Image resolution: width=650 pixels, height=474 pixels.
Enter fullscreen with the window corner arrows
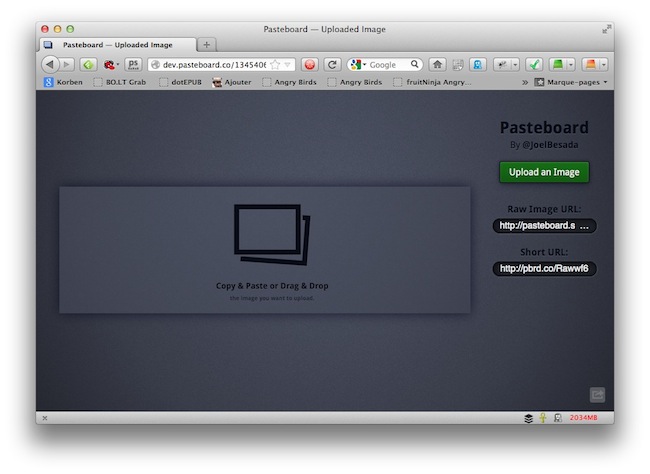[606, 29]
